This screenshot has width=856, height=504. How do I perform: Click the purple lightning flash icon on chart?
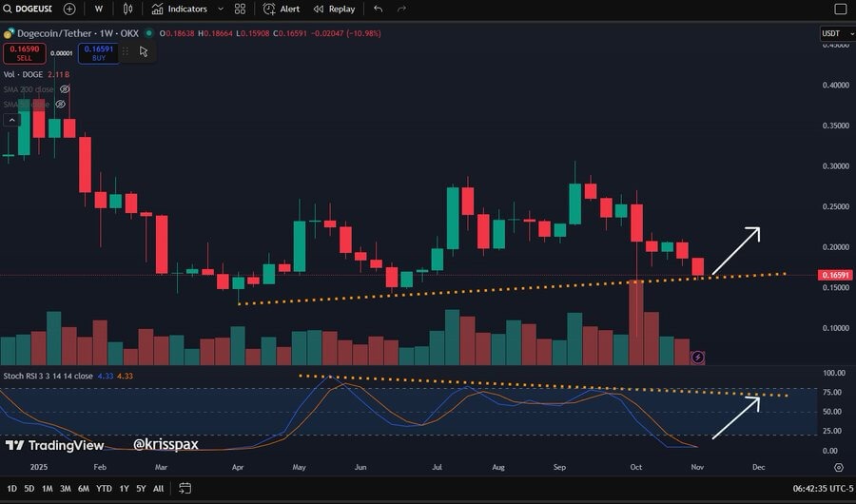click(699, 357)
